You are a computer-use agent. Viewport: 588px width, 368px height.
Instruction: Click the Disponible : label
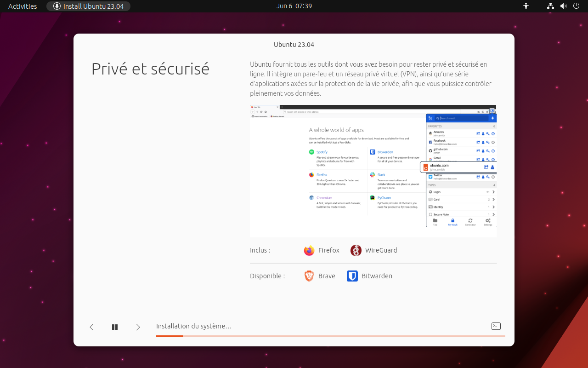tap(267, 276)
